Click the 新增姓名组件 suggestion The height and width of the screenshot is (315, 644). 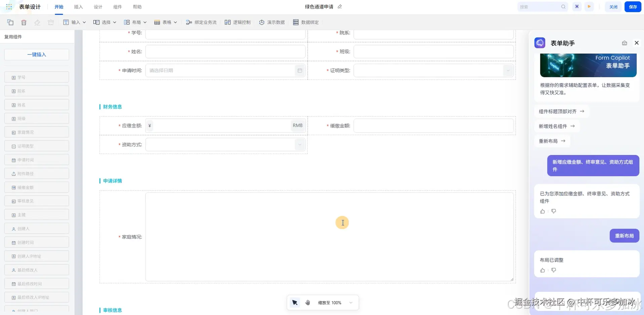tap(557, 126)
